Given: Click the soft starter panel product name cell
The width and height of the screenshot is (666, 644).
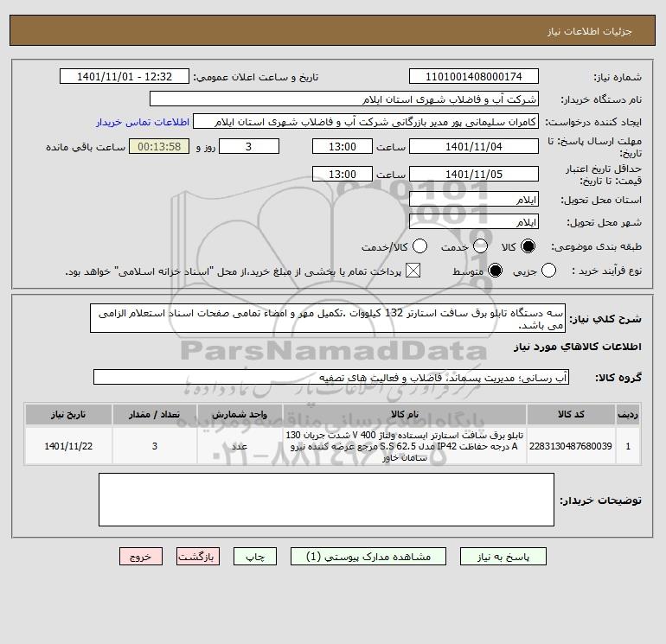Looking at the screenshot, I should click(x=405, y=446).
